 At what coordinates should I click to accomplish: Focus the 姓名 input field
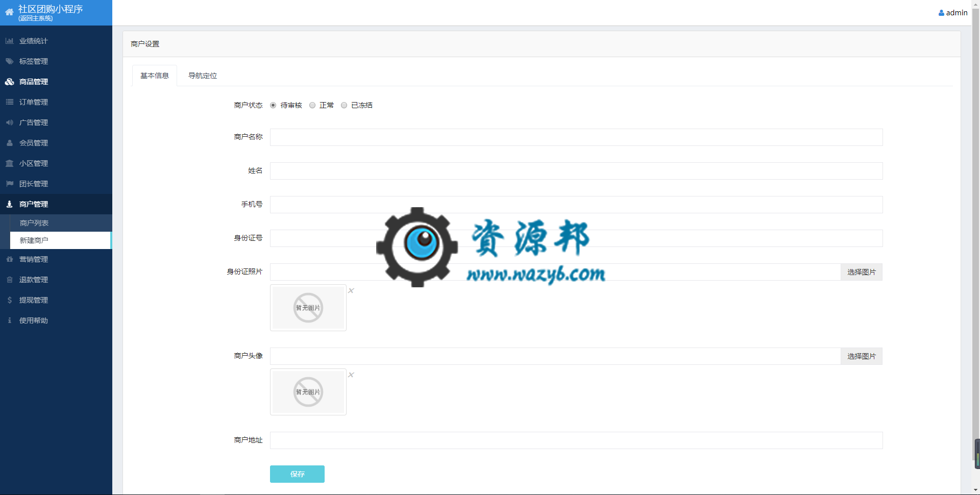point(576,171)
